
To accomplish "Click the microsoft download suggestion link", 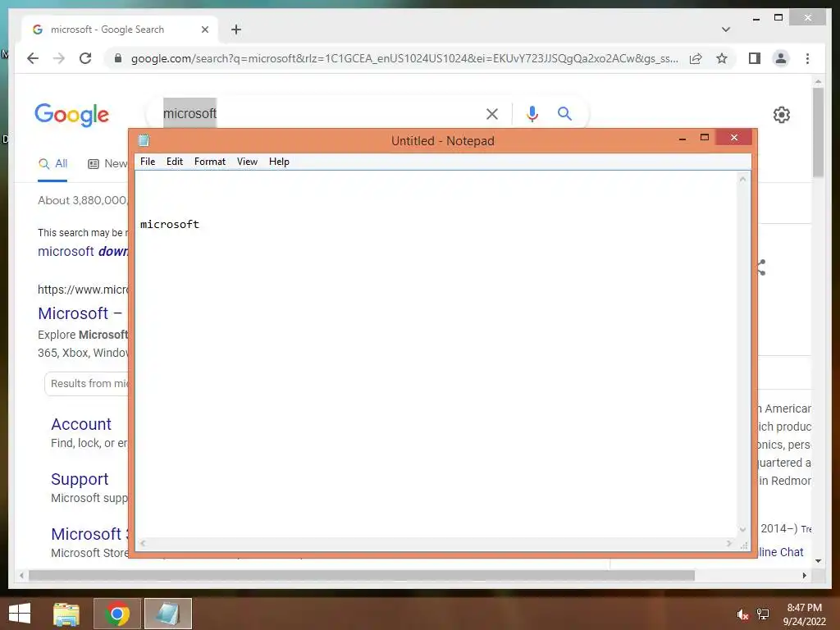I will click(83, 251).
